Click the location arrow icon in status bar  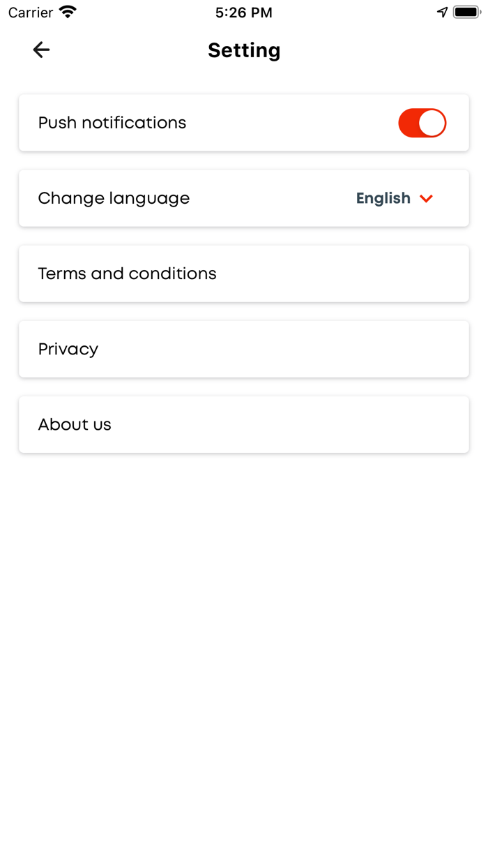coord(442,12)
